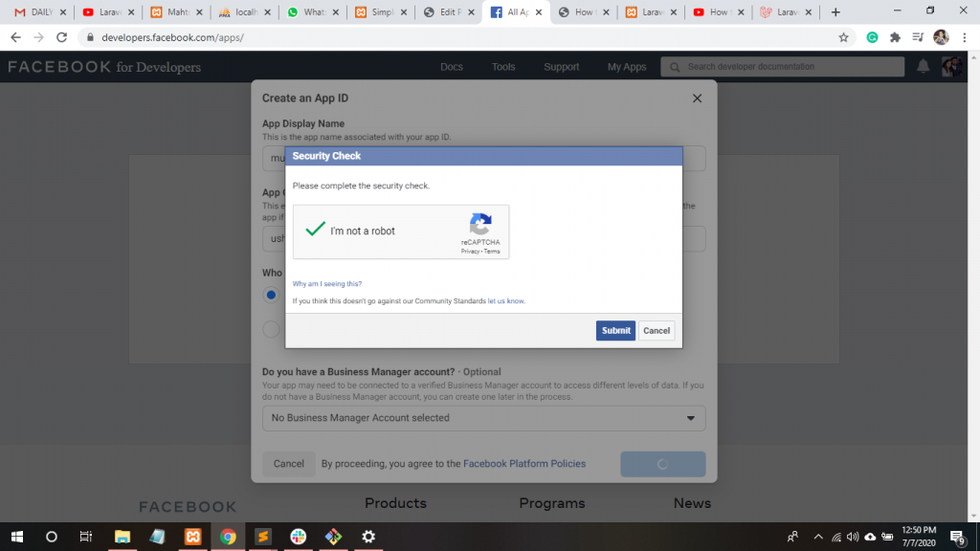Screen dimensions: 980x551
Task: Open My Apps menu
Action: (x=627, y=67)
